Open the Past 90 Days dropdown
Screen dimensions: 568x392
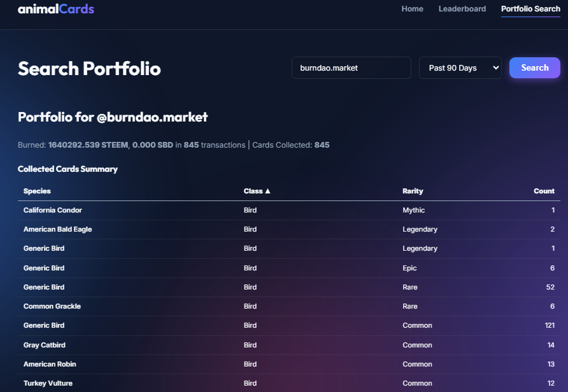[460, 67]
